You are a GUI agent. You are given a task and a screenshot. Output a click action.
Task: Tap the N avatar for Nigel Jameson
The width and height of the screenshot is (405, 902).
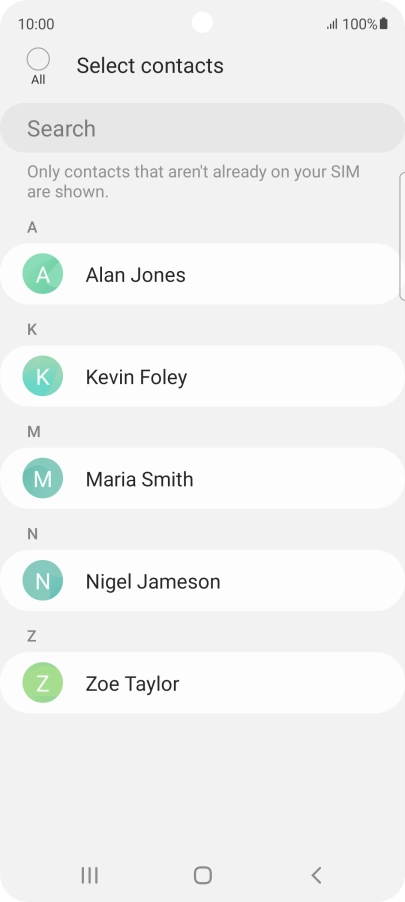coord(43,580)
